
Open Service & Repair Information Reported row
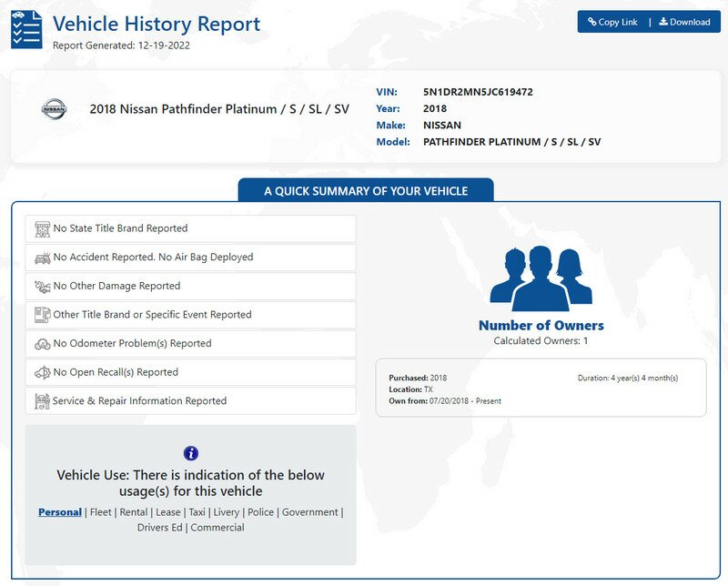tap(191, 401)
